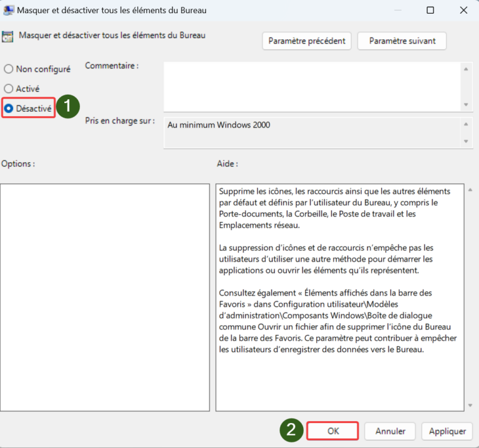
Task: Click down arrow in Pris en charge box
Action: coord(466,142)
